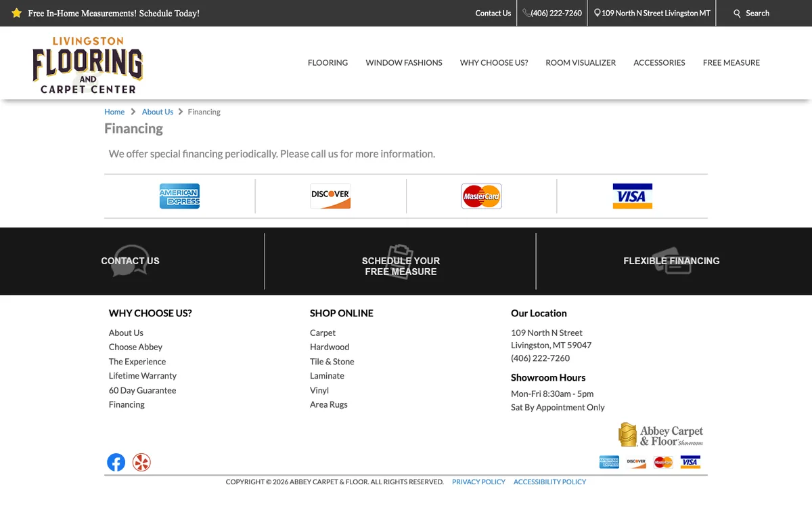This screenshot has width=812, height=508.
Task: Click the large Discover card logo
Action: [330, 196]
